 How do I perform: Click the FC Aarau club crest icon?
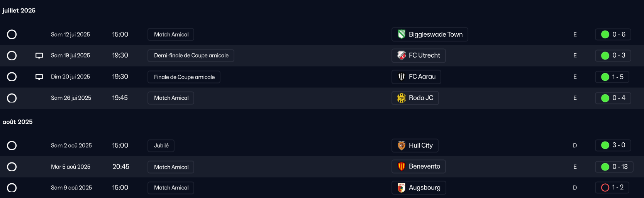click(402, 77)
